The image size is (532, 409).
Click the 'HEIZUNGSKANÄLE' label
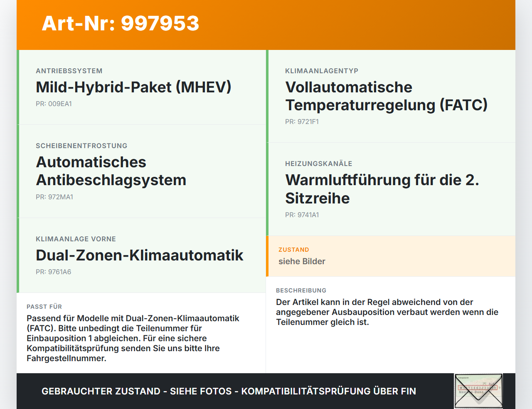[319, 164]
